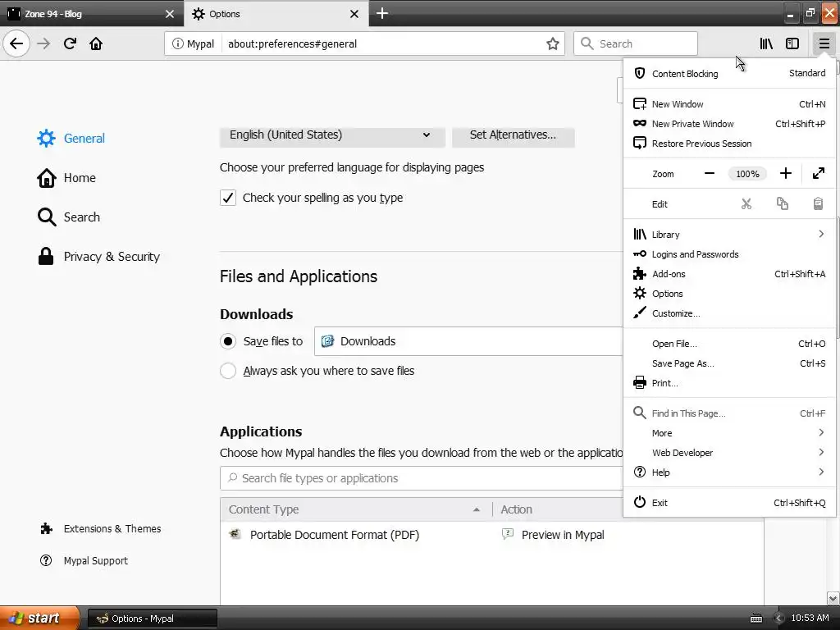Image resolution: width=840 pixels, height=630 pixels.
Task: Focus the Search file types or applications box
Action: [x=422, y=478]
